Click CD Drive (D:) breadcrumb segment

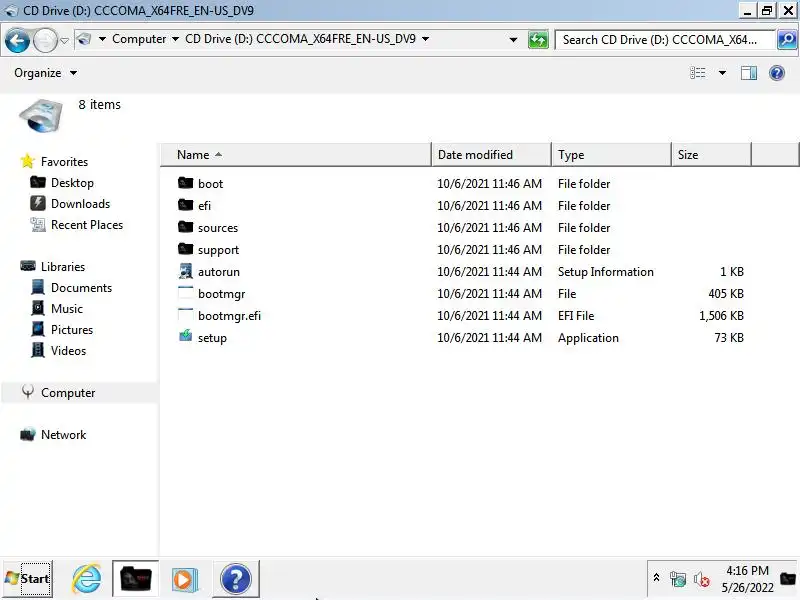(x=300, y=39)
